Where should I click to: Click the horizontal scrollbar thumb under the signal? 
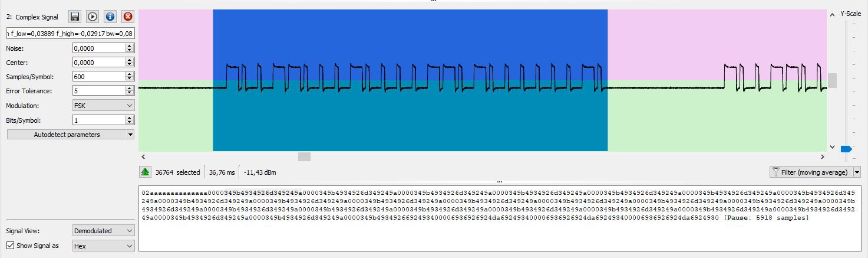pyautogui.click(x=304, y=157)
